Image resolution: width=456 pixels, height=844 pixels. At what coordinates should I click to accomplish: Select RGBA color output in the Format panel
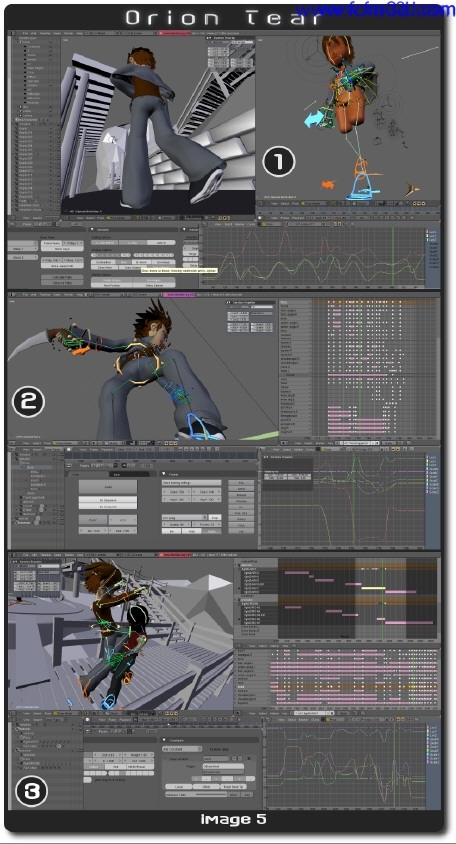pos(212,531)
